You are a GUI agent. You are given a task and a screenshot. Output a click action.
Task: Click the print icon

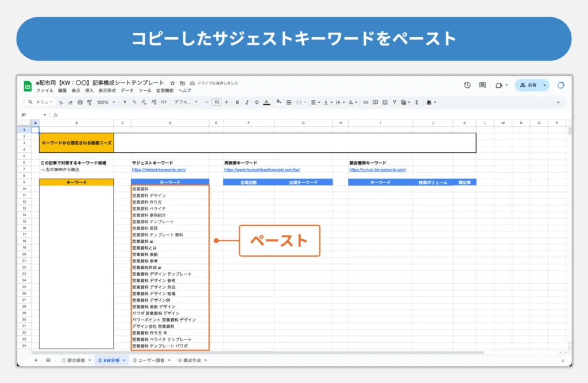coord(80,102)
